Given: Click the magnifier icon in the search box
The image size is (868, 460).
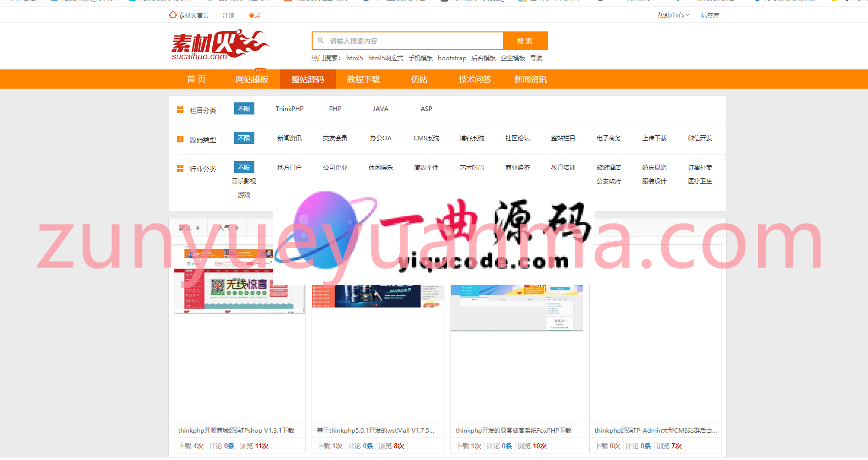Looking at the screenshot, I should pos(321,41).
